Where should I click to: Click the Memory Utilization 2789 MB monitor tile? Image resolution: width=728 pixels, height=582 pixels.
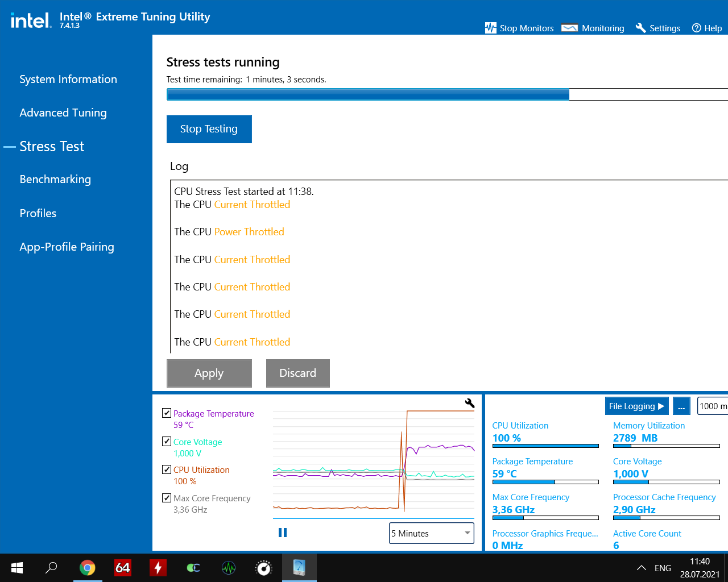coord(666,436)
